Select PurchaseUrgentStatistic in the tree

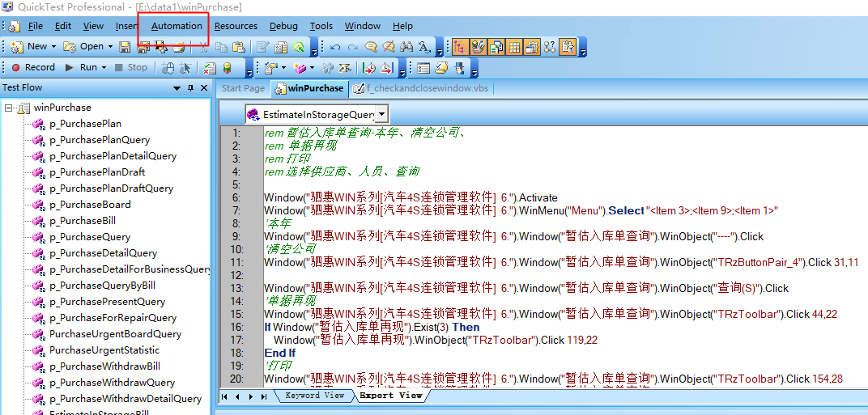tap(104, 350)
